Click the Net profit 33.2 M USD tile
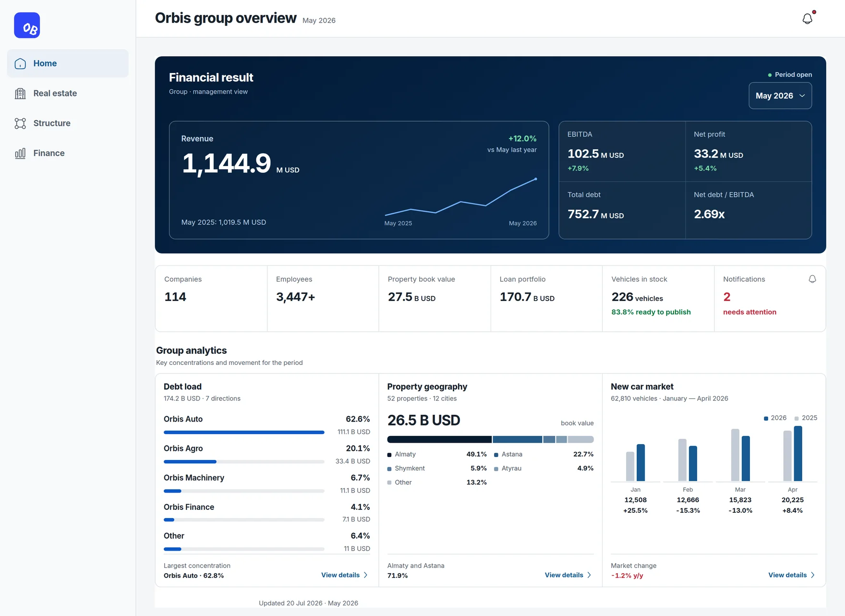Image resolution: width=845 pixels, height=616 pixels. tap(748, 151)
